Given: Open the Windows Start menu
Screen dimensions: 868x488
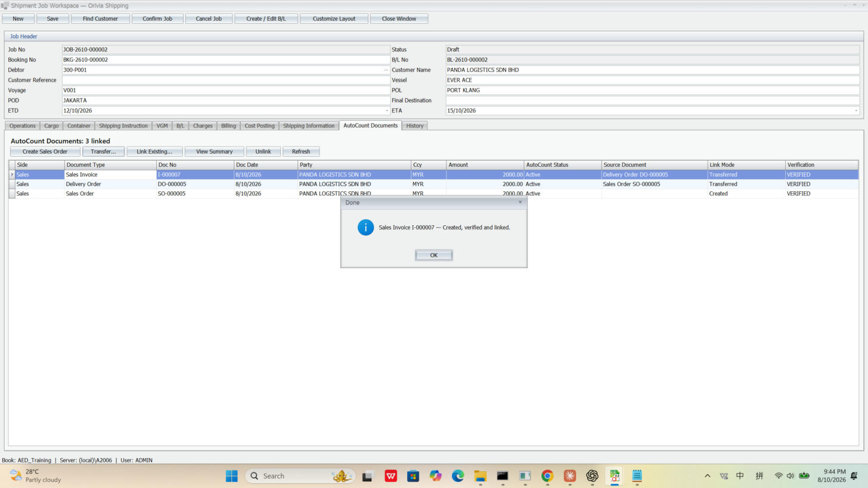Looking at the screenshot, I should (232, 475).
